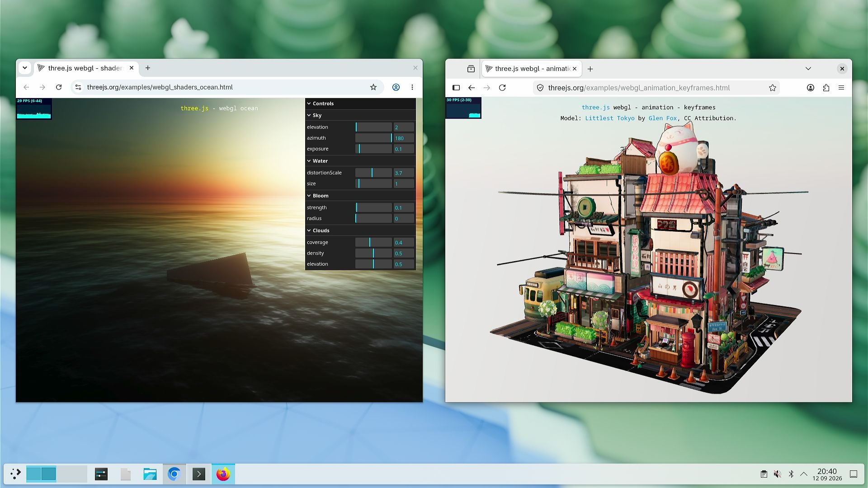Screen dimensions: 868x488
Task: Adjust the azimuth slider
Action: coord(373,138)
